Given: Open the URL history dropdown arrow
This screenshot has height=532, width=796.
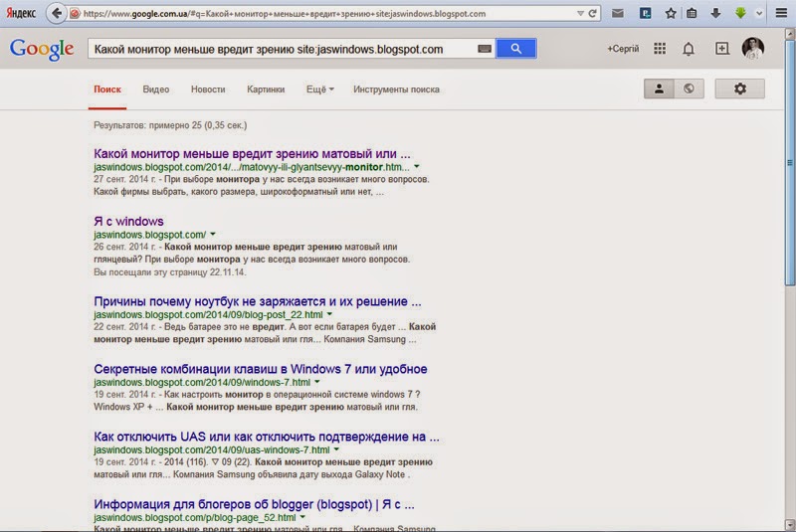Looking at the screenshot, I should [580, 14].
